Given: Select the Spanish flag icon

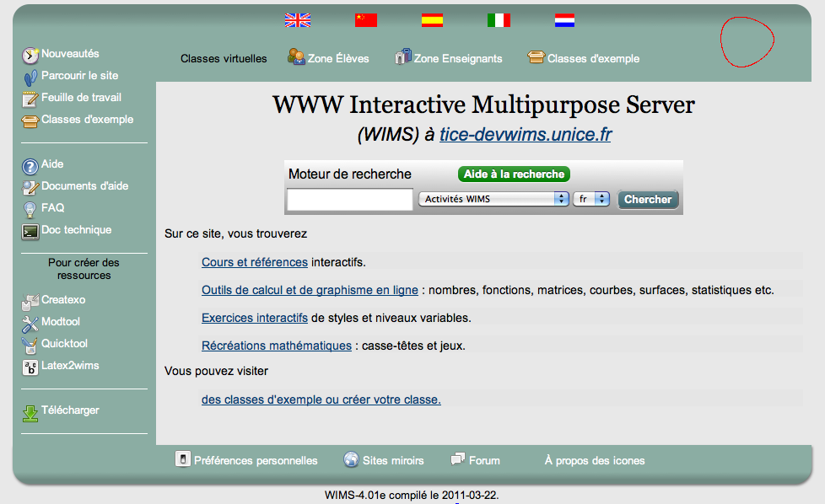Looking at the screenshot, I should [x=432, y=20].
